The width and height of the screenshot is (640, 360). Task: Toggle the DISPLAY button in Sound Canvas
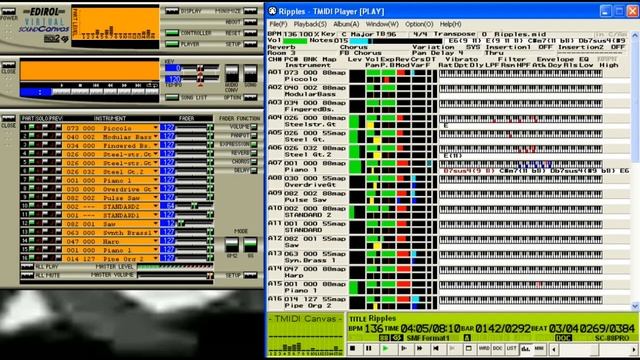coord(172,11)
